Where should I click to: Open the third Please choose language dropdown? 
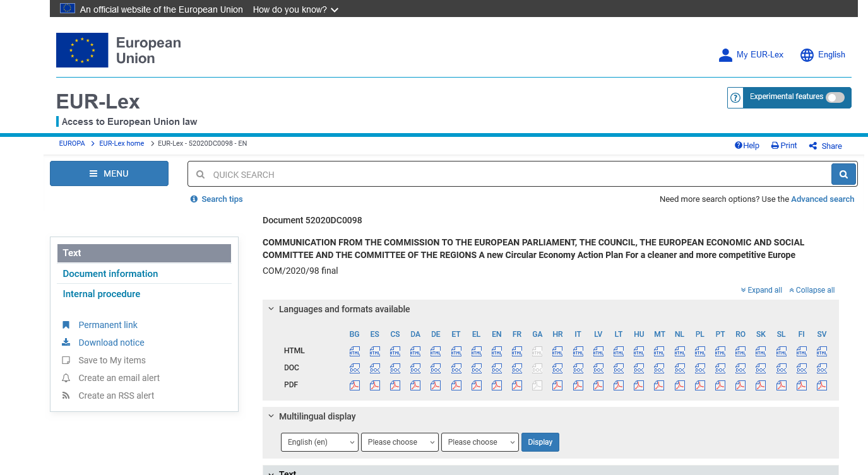[x=480, y=442]
